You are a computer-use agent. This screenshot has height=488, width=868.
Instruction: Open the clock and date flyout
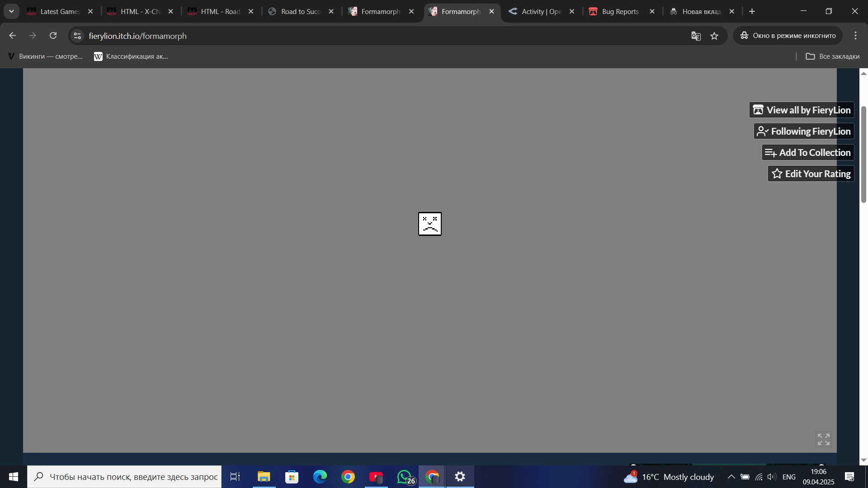point(818,477)
